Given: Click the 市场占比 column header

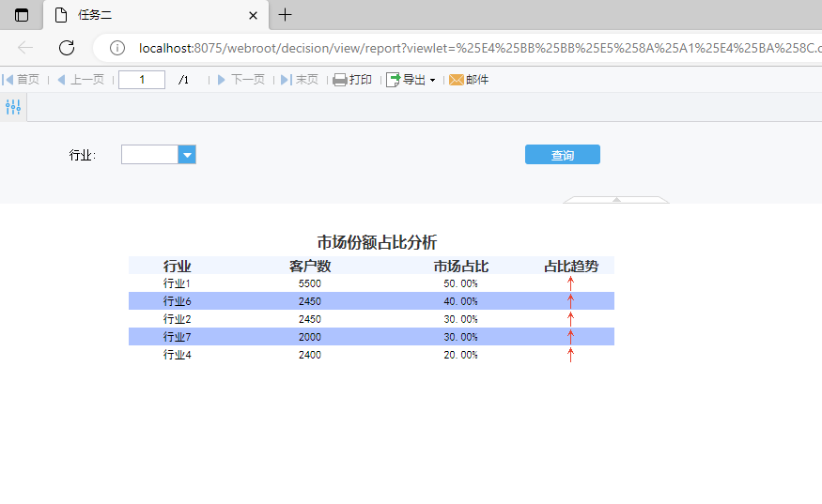Looking at the screenshot, I should tap(461, 267).
